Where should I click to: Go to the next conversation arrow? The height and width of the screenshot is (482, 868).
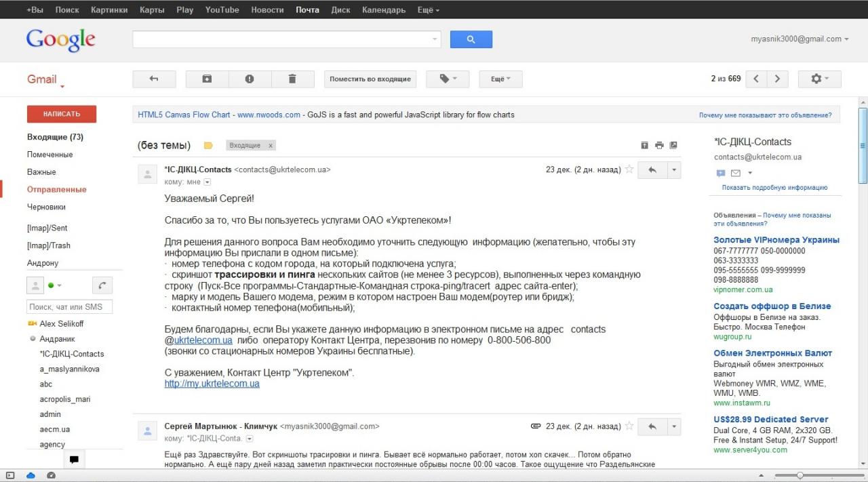[777, 79]
